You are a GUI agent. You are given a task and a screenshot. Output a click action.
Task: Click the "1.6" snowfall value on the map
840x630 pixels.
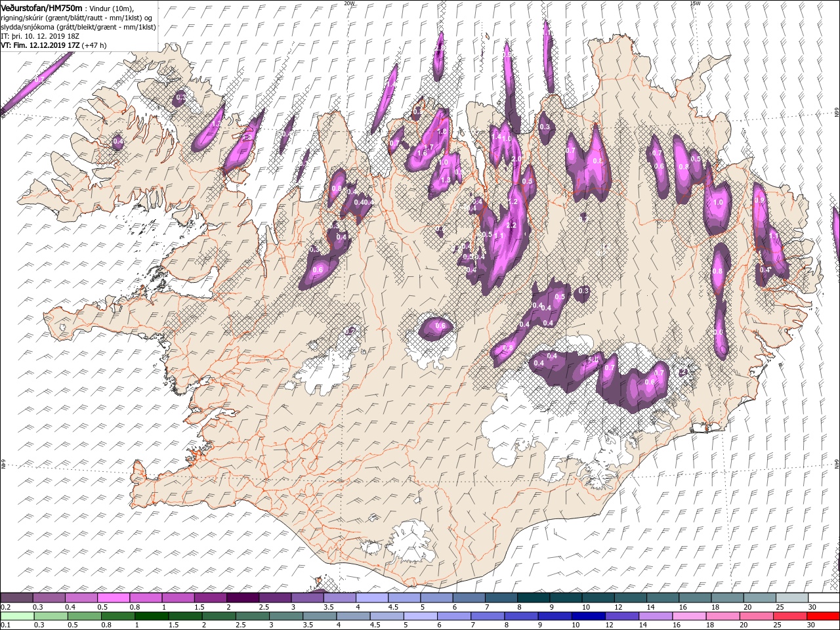(x=422, y=153)
